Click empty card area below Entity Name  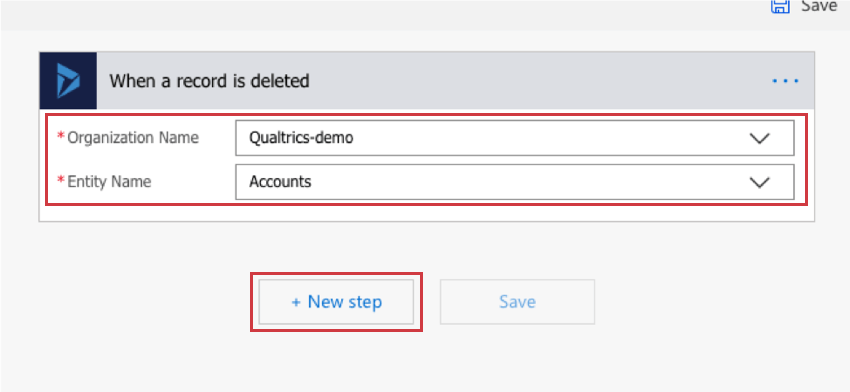coord(426,213)
